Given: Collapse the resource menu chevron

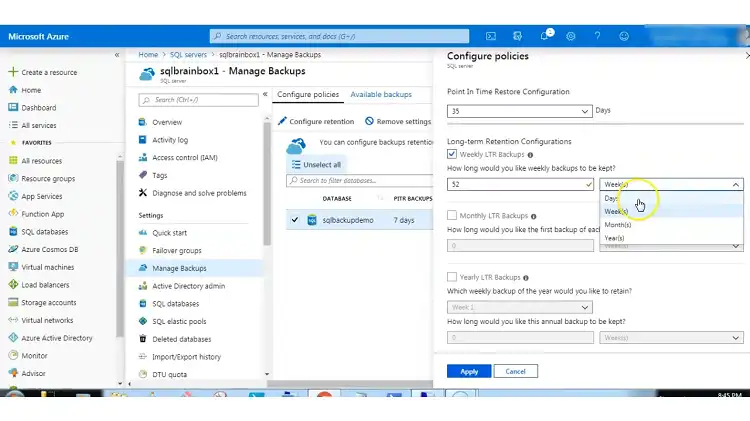Looking at the screenshot, I should pyautogui.click(x=265, y=94).
